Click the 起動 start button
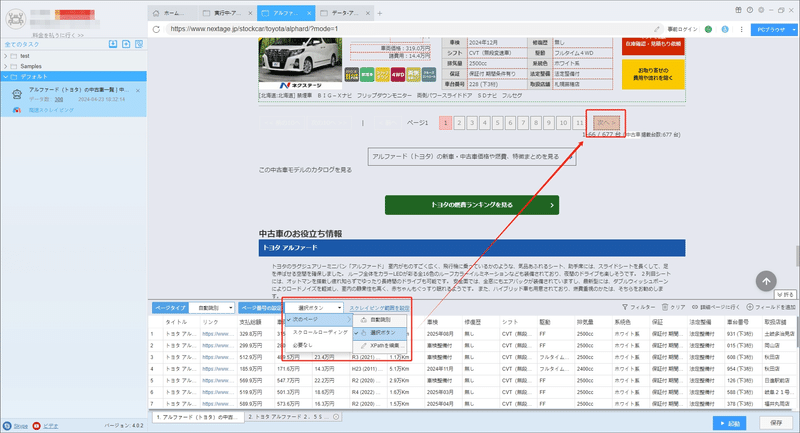This screenshot has height=433, width=800. pos(730,423)
